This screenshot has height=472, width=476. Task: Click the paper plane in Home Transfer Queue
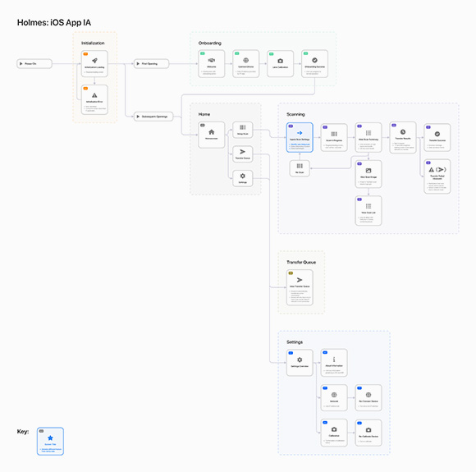pyautogui.click(x=243, y=152)
